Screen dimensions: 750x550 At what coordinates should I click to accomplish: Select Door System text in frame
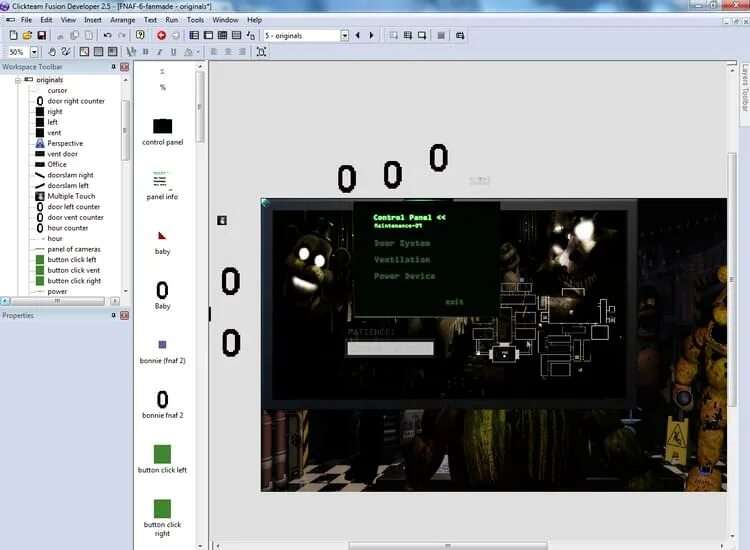click(402, 243)
